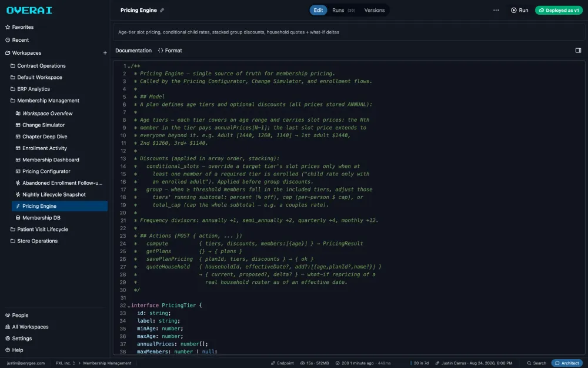Viewport: 588px width, 368px height.
Task: Click the Endpoint link icon in status bar
Action: 273,363
